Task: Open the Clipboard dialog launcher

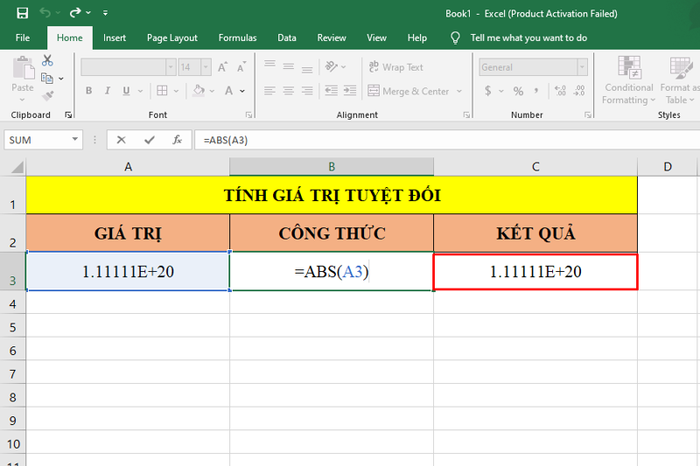Action: point(68,115)
